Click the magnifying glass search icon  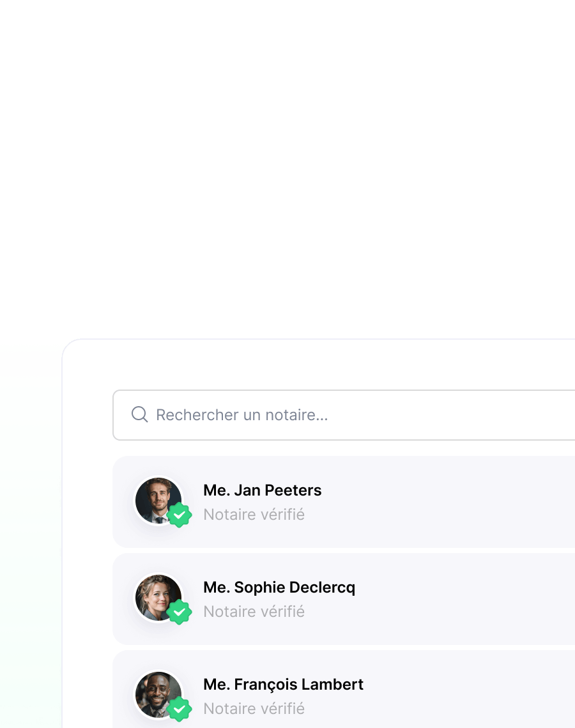click(139, 414)
